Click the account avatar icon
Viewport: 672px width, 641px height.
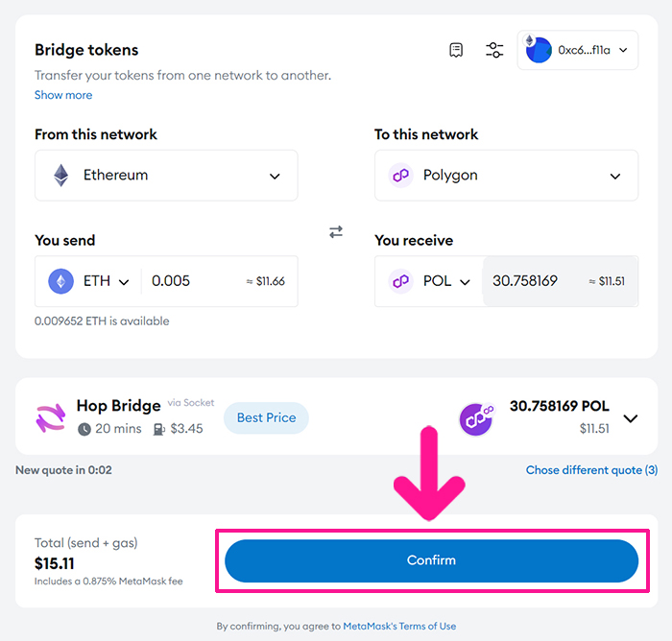[x=538, y=50]
